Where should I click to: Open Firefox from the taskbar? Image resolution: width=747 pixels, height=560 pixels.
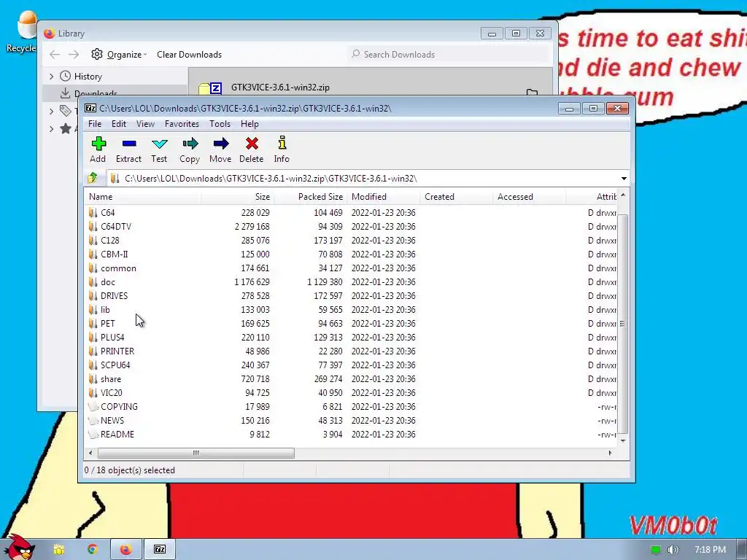point(125,550)
